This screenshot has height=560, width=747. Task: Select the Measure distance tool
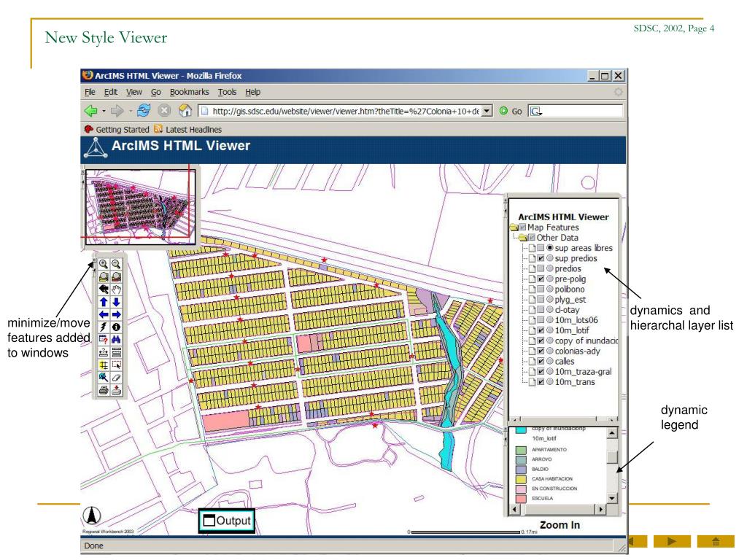pos(104,352)
